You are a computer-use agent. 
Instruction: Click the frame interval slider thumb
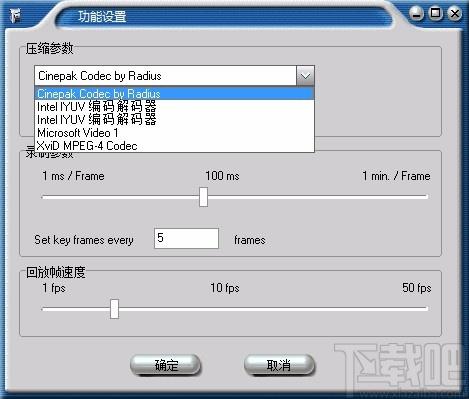[203, 197]
